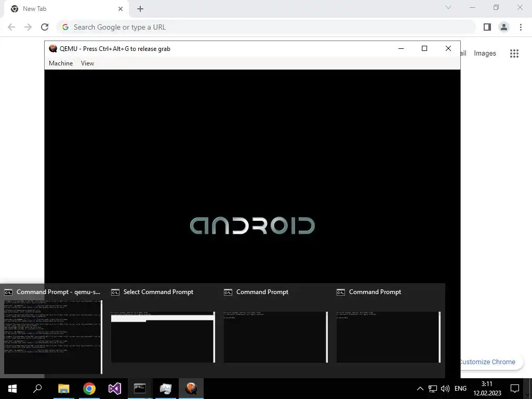The width and height of the screenshot is (532, 399).
Task: Focus the Search Google or type a URL box
Action: click(x=267, y=27)
